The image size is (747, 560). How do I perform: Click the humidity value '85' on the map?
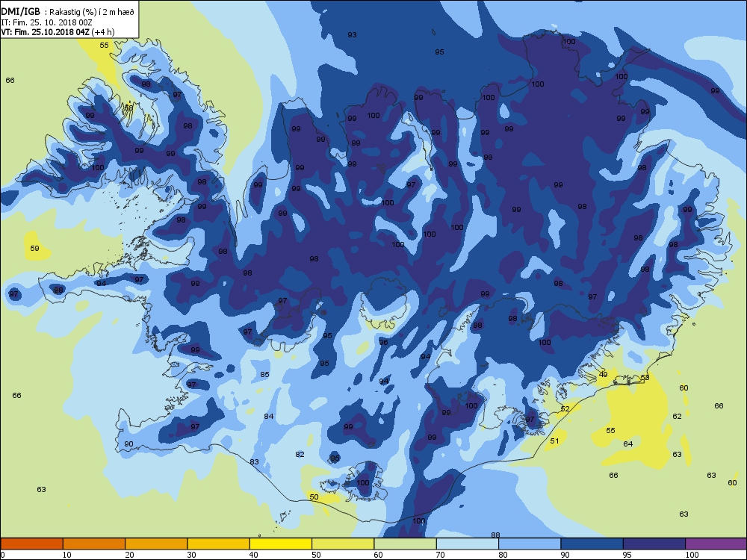265,375
